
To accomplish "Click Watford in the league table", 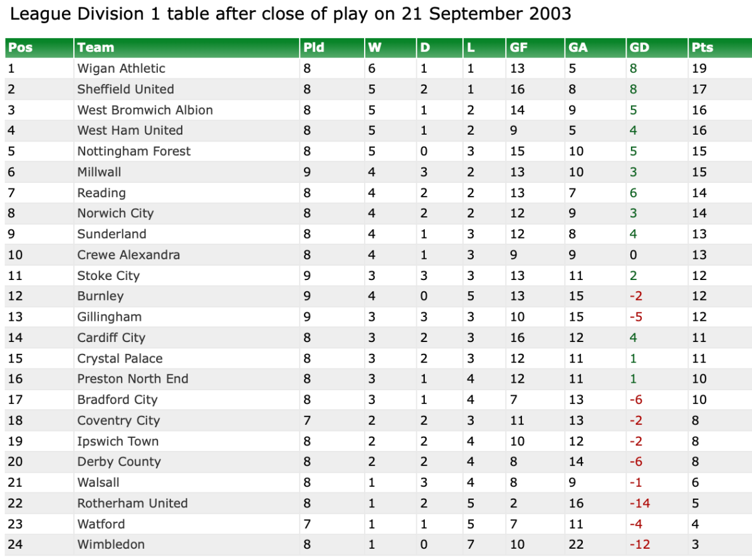I will [x=101, y=524].
